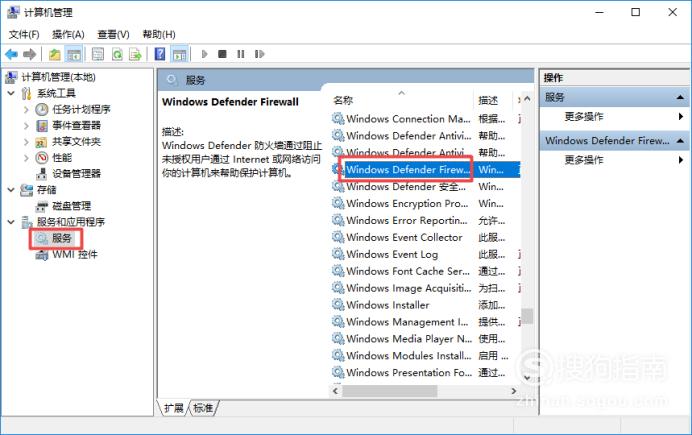Stop the service with Stop icon
The image size is (692, 435).
(222, 54)
